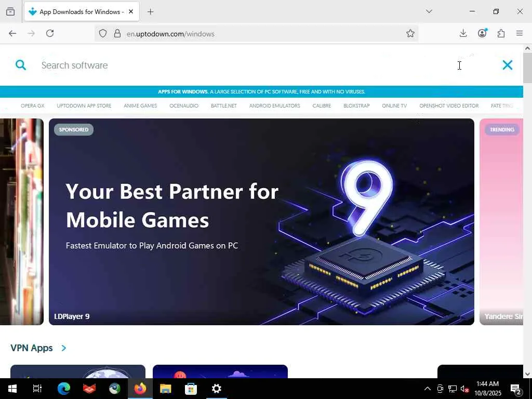Reload the page with refresh icon
The image size is (532, 399).
pos(50,33)
